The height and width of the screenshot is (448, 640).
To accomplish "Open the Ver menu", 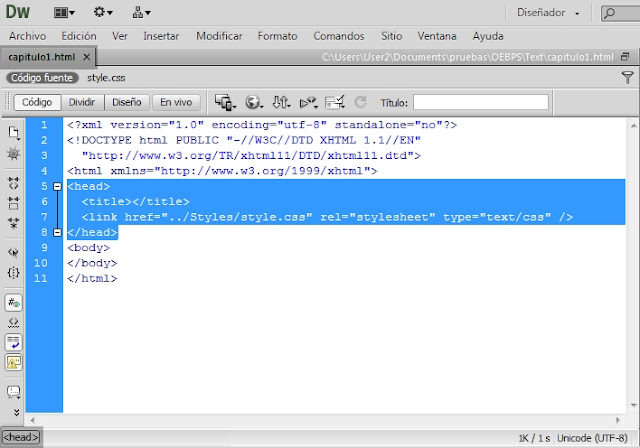I will point(120,36).
